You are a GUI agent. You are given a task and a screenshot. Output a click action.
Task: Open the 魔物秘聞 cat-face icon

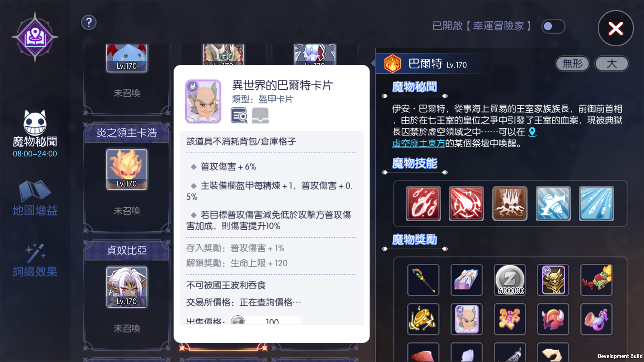click(35, 122)
